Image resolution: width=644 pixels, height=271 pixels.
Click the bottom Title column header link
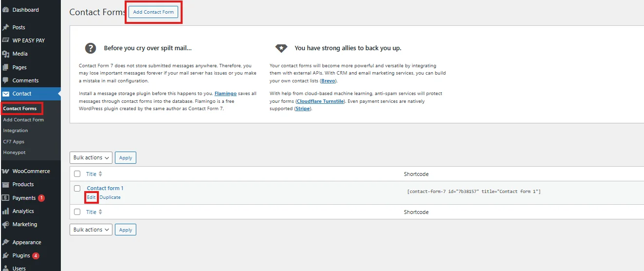[91, 212]
